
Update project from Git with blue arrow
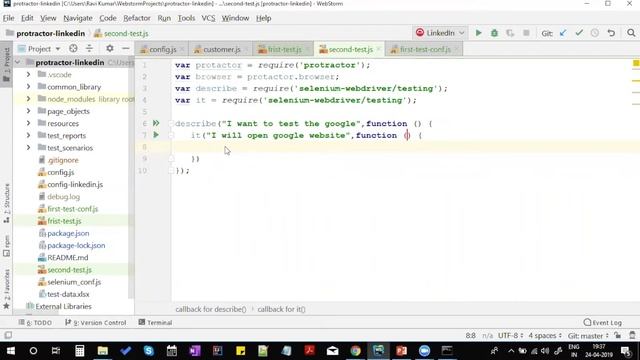[563, 33]
